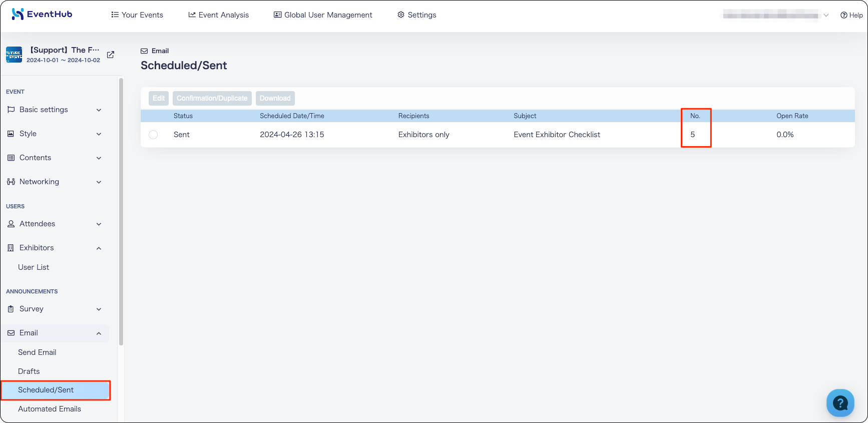Click the Confirmation/Duplicate button
This screenshot has width=868, height=423.
coord(212,98)
